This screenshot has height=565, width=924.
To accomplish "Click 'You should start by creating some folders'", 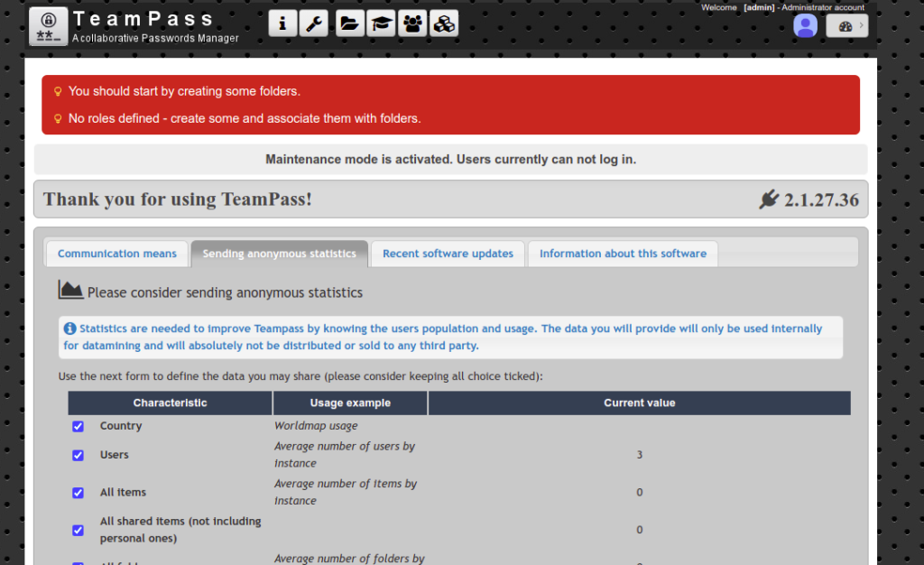I will [184, 91].
